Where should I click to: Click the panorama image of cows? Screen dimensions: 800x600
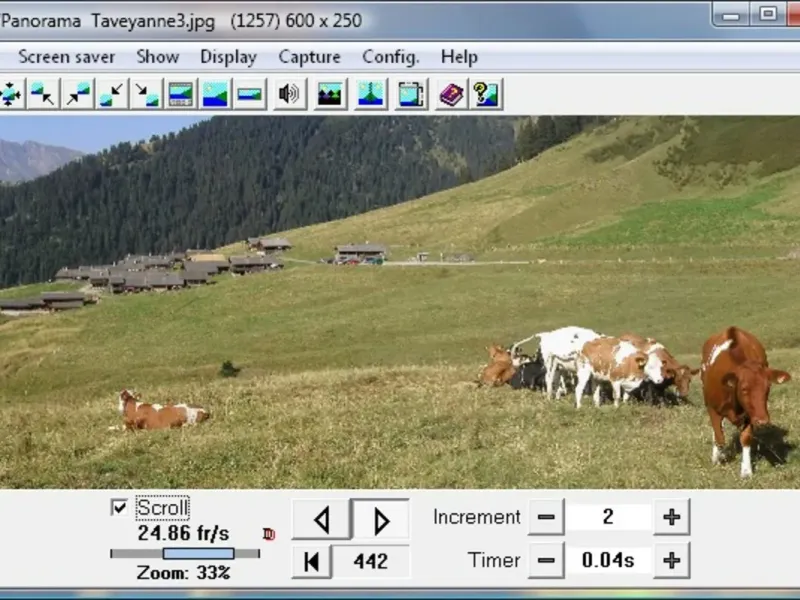400,302
